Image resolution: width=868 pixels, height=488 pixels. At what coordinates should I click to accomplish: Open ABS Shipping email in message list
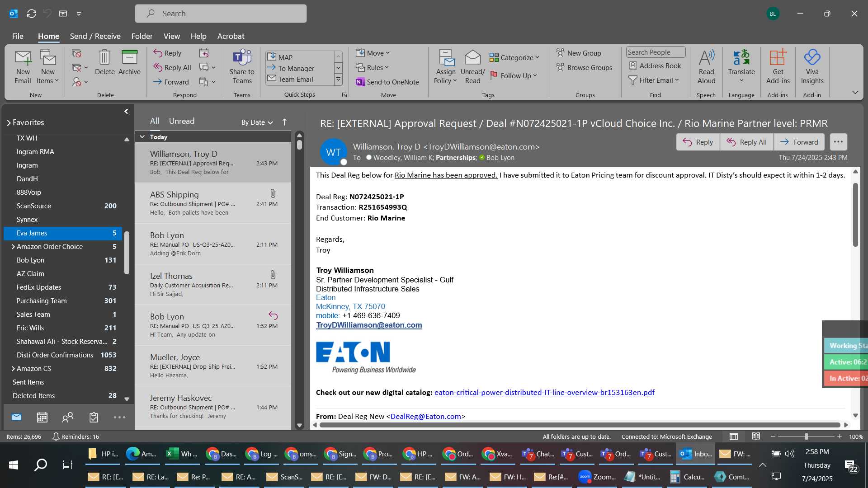213,203
